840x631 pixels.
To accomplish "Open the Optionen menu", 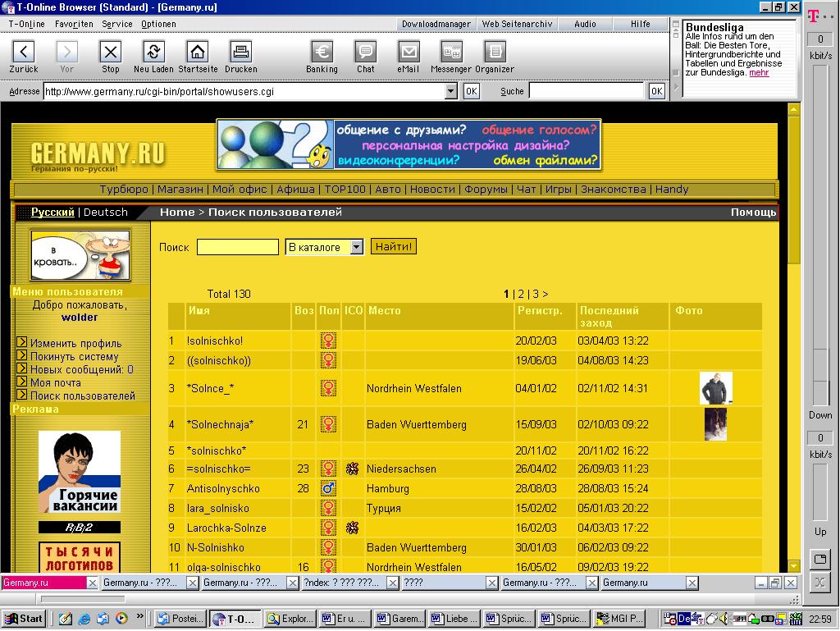I will point(158,24).
